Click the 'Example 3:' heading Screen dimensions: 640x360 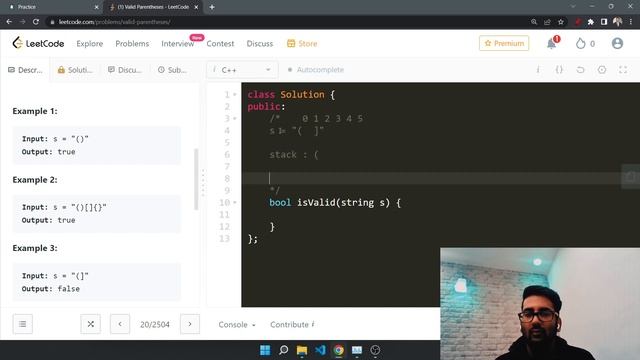tap(35, 248)
